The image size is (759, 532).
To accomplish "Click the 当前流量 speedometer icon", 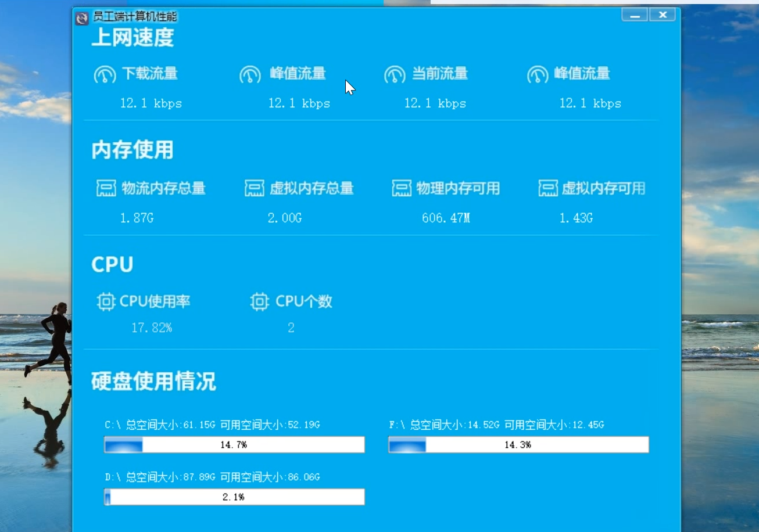I will (396, 74).
